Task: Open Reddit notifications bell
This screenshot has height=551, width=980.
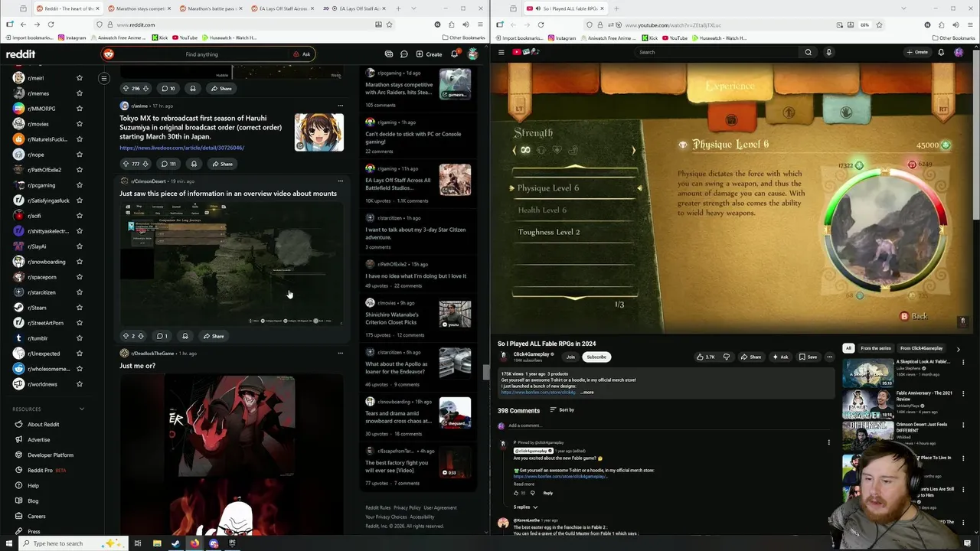Action: coord(454,54)
